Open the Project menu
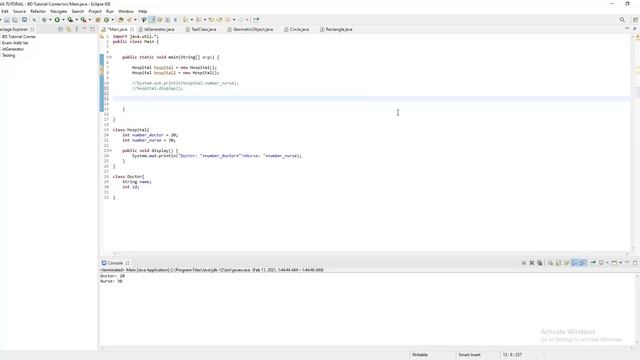 tap(95, 11)
